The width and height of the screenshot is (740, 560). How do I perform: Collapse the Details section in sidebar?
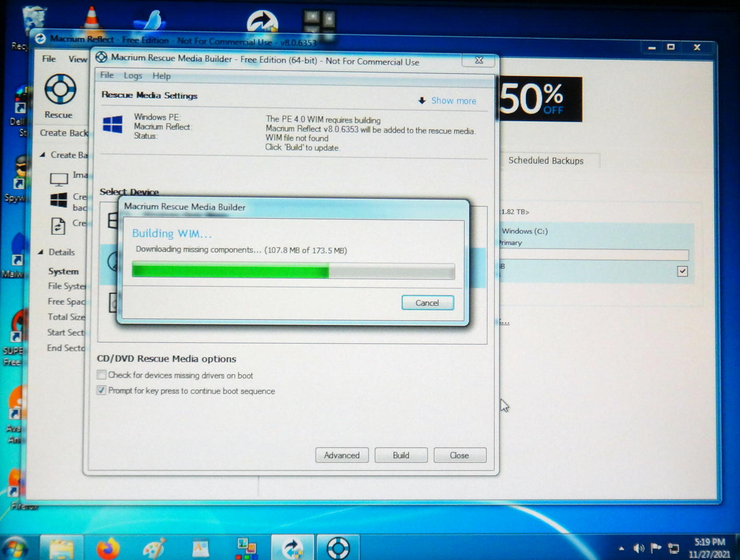[41, 252]
